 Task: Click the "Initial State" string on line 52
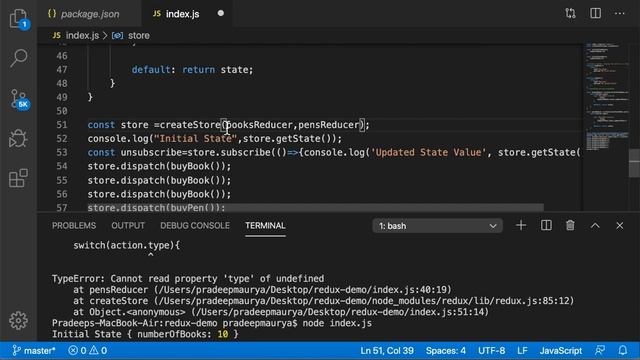coord(196,138)
